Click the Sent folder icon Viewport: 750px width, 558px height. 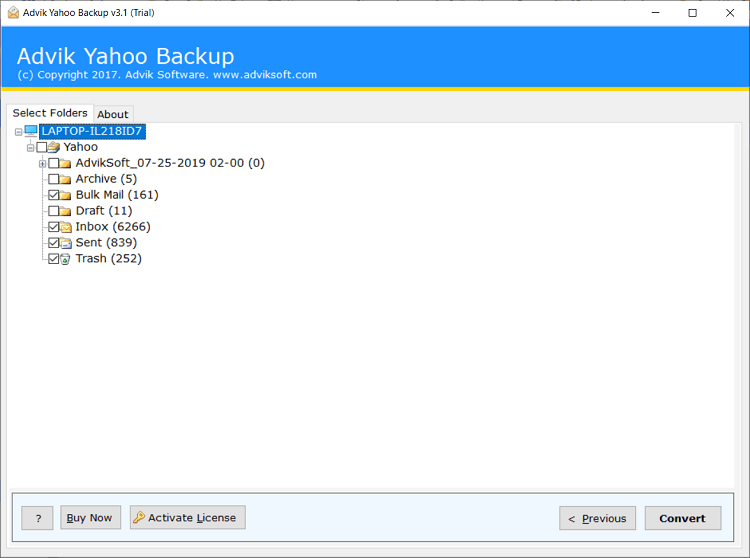(66, 243)
